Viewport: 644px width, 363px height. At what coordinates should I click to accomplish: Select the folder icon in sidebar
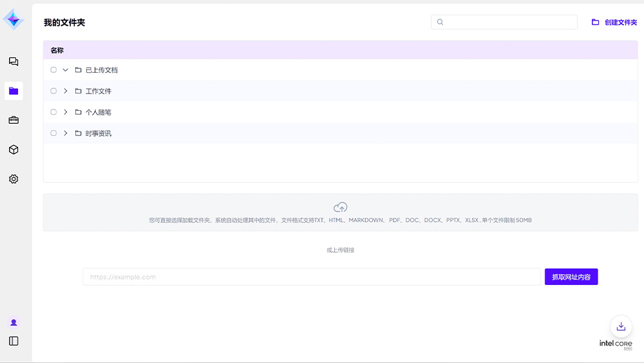[14, 91]
